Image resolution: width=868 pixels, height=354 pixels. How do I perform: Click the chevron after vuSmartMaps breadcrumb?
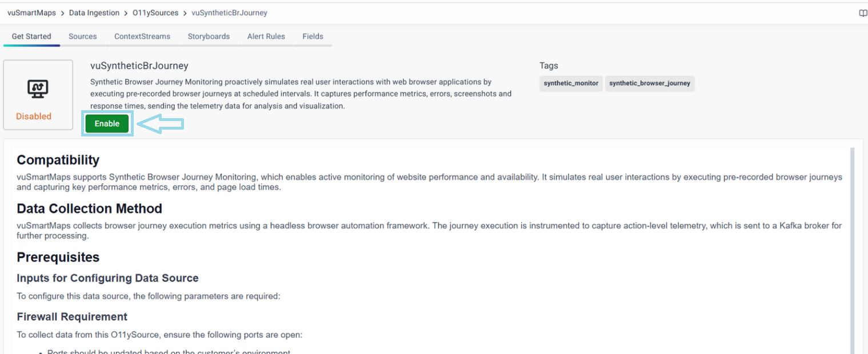point(62,13)
